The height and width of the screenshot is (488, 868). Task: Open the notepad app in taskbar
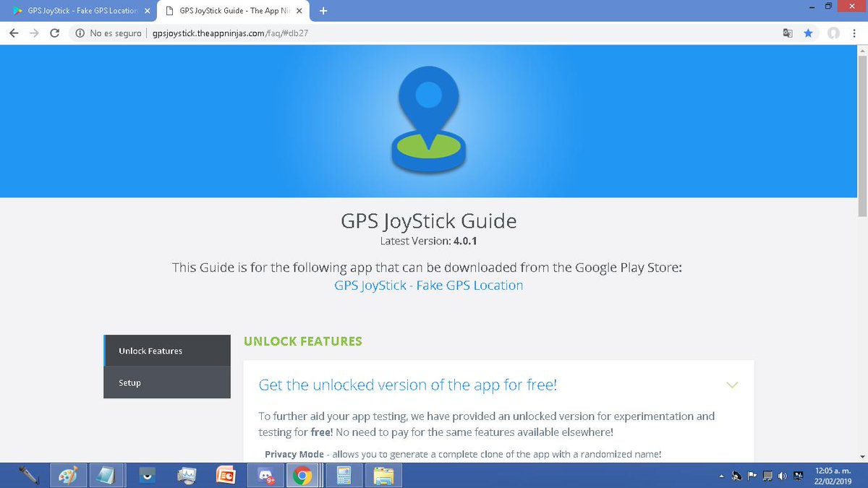(x=106, y=476)
